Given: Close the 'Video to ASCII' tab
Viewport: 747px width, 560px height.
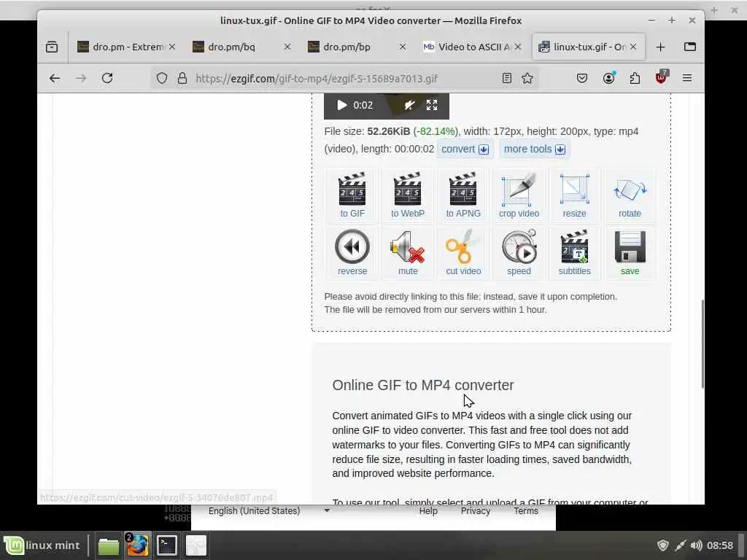Looking at the screenshot, I should point(518,47).
